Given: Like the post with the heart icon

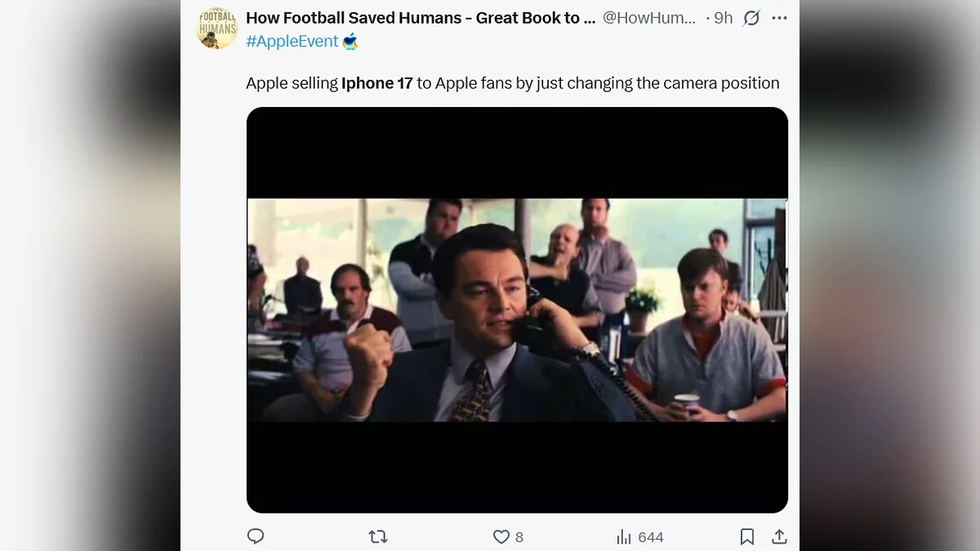Looking at the screenshot, I should 501,536.
